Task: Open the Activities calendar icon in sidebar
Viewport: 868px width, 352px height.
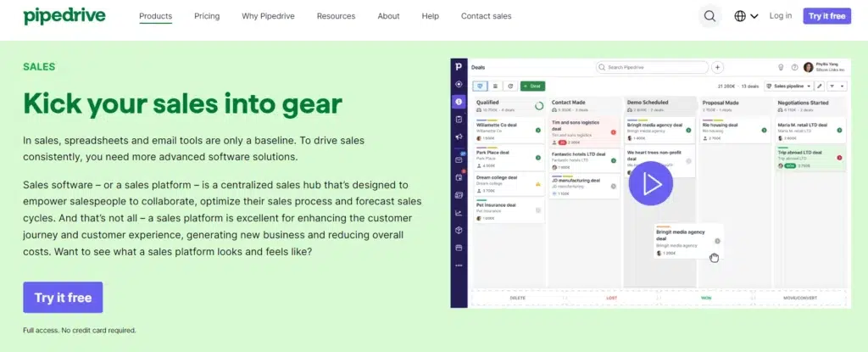Action: 459,177
